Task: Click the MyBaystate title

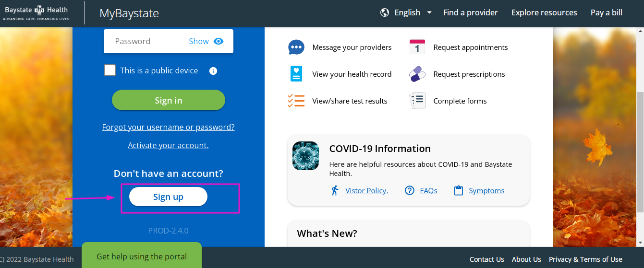Action: point(129,13)
